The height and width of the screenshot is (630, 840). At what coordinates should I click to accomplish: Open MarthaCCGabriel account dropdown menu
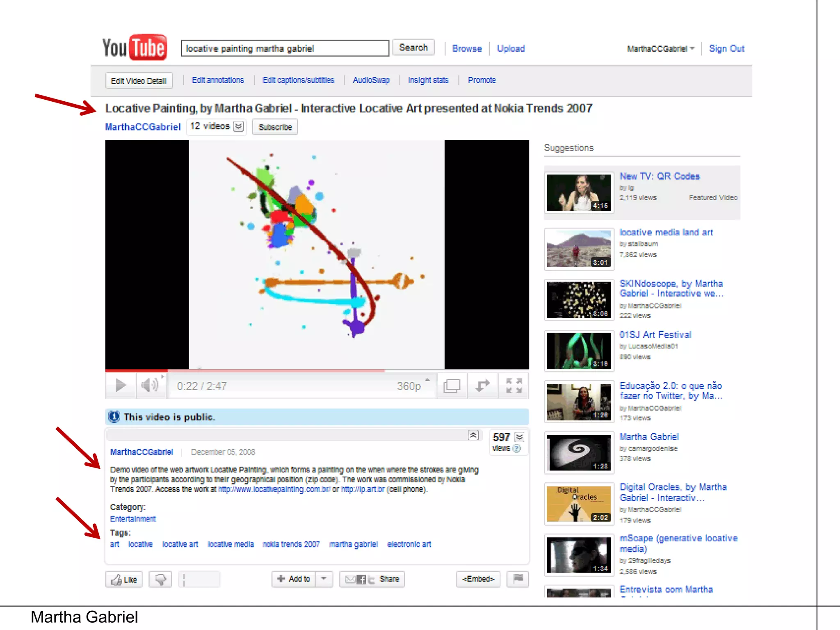pos(660,48)
